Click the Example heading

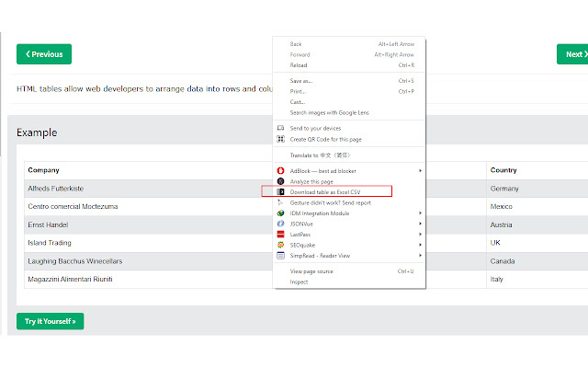click(x=37, y=132)
